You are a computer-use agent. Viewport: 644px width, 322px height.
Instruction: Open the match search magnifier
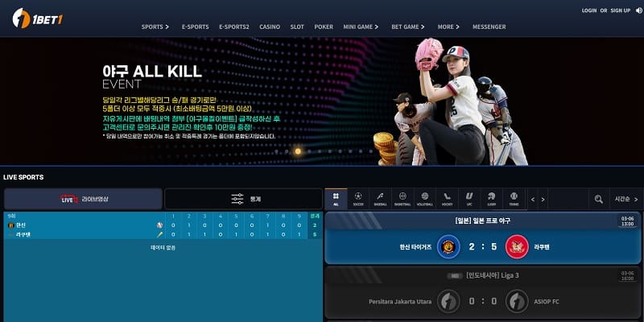pyautogui.click(x=598, y=199)
